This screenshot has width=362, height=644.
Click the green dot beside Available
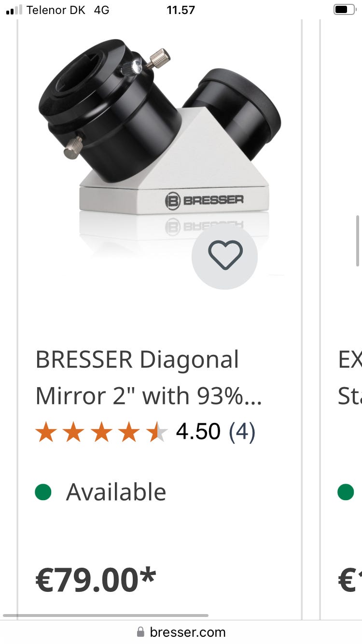(x=43, y=492)
